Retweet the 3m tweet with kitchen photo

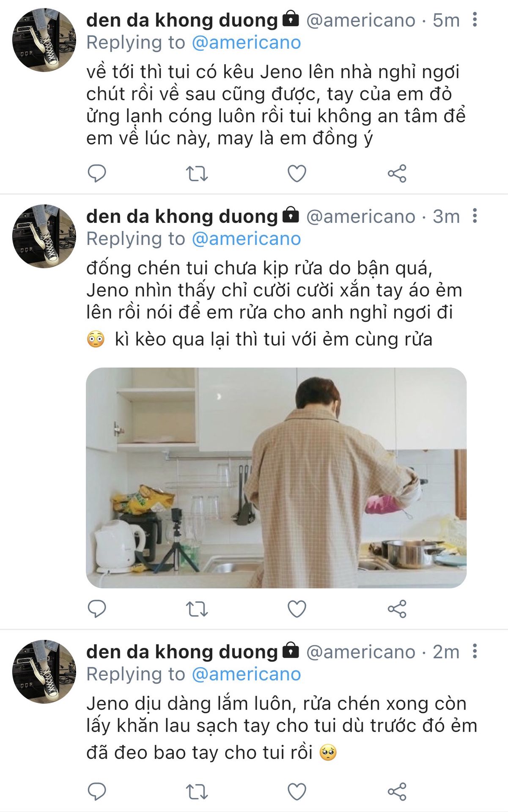tap(197, 609)
